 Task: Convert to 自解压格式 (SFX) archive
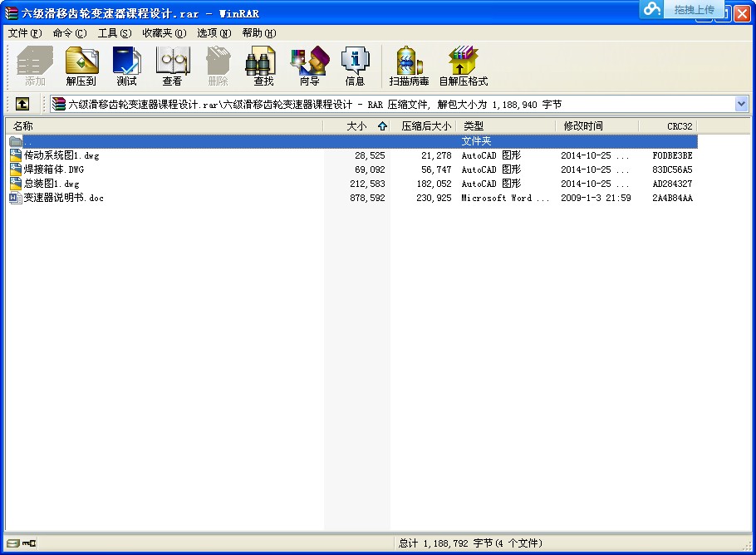[464, 66]
